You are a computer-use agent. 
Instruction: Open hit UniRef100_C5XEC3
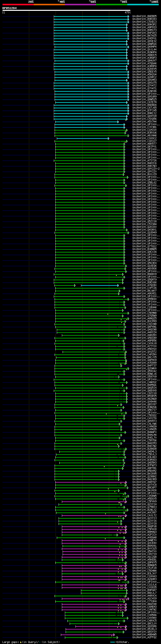tap(144, 22)
